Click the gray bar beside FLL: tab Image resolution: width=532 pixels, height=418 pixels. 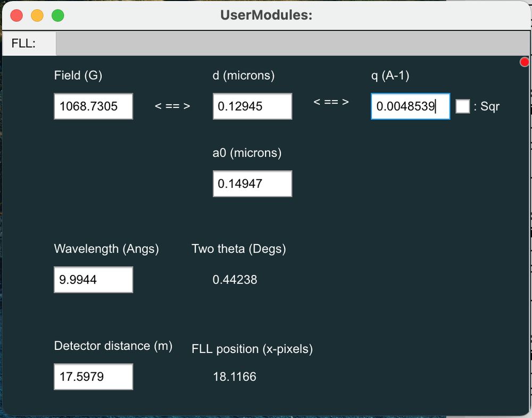(293, 44)
